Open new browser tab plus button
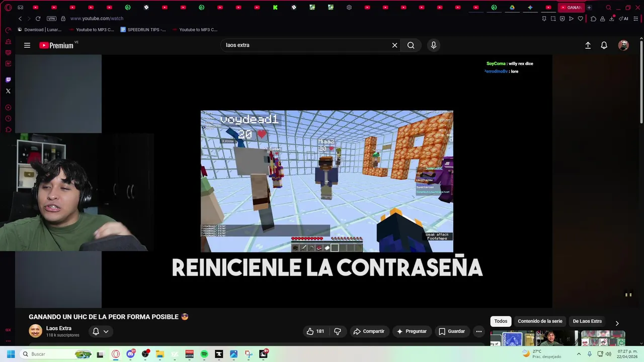This screenshot has height=362, width=644. coord(589,8)
